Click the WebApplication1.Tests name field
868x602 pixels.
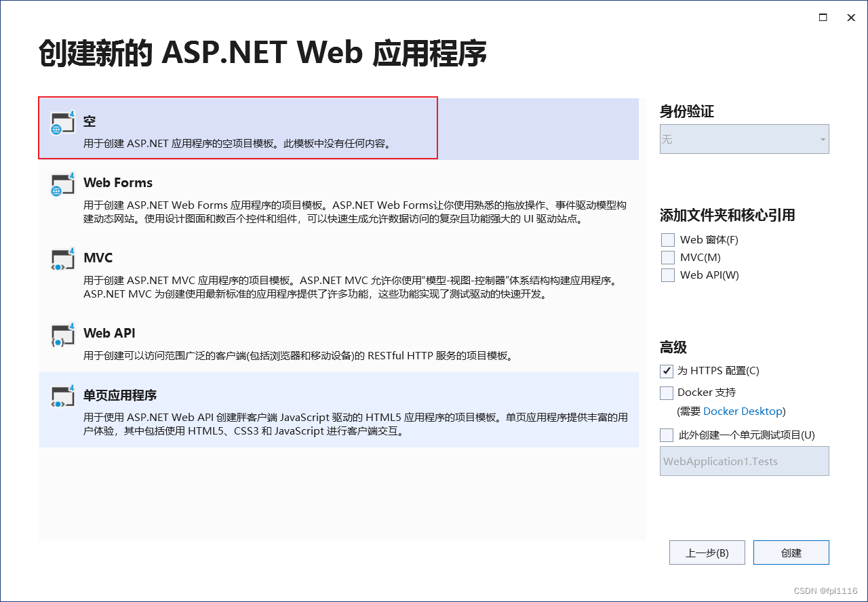(745, 461)
